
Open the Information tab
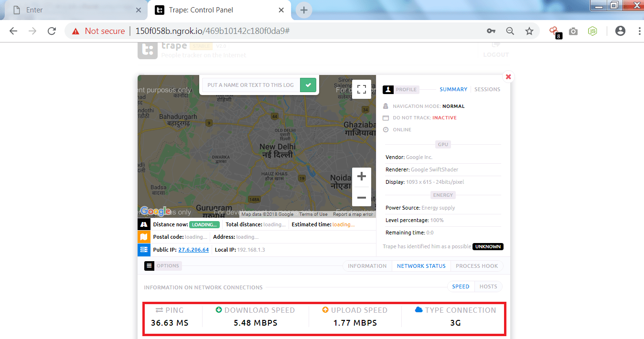tap(367, 266)
